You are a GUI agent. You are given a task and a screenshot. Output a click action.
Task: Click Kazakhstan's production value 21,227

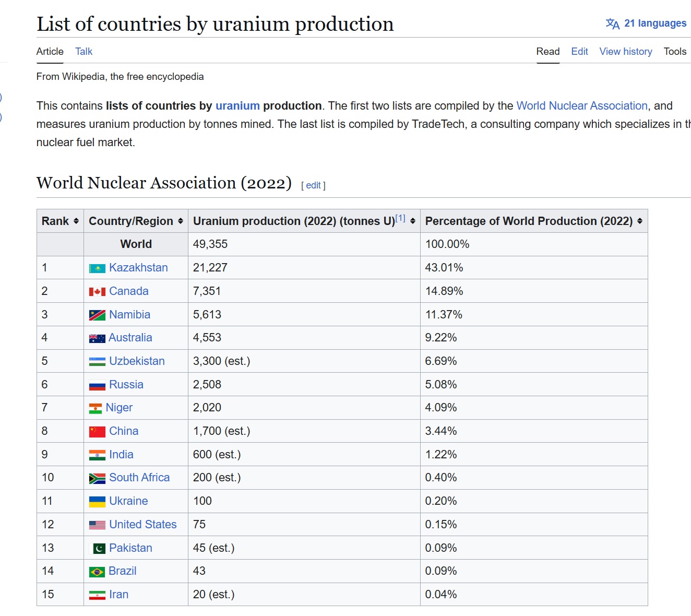tap(210, 268)
